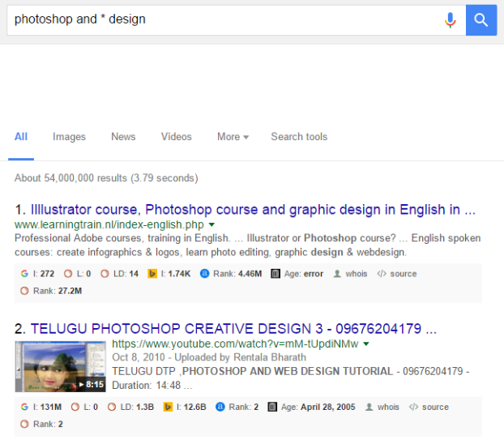Viewport: 504px width, 448px height.
Task: Open Alexa Rank: 2 metric for YouTube
Action: tap(237, 407)
